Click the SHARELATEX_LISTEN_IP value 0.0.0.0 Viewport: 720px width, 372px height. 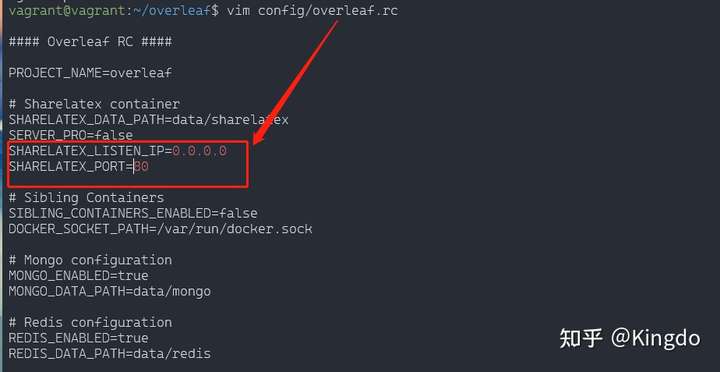(x=200, y=151)
